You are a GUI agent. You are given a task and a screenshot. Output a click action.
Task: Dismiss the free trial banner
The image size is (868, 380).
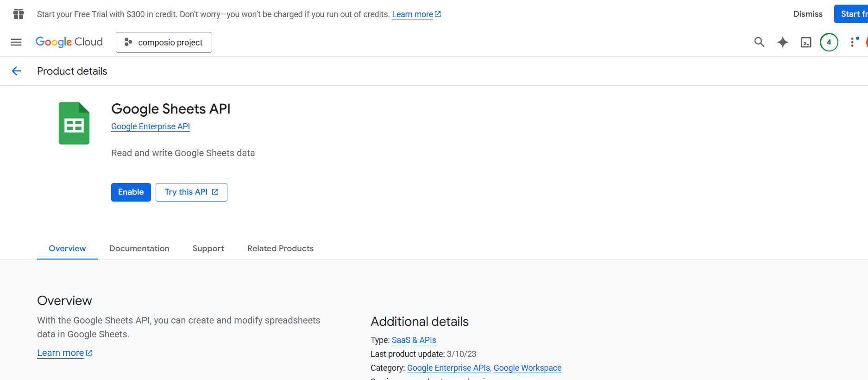pos(808,14)
